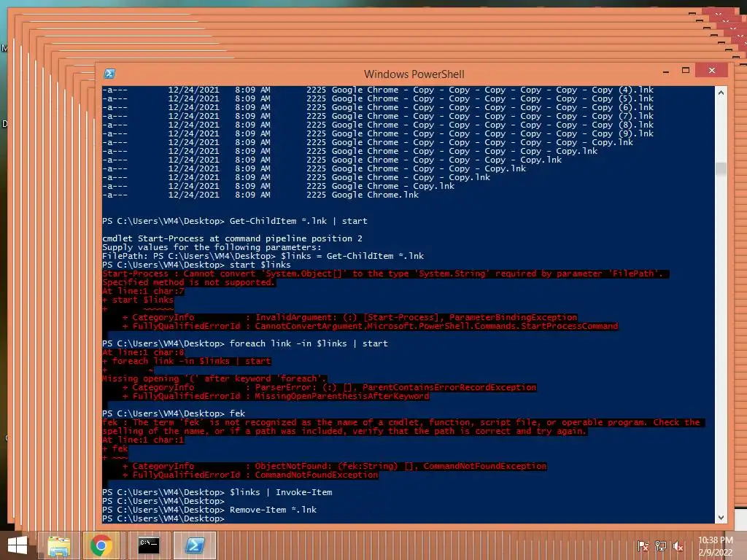Open the network status tray icon

coord(661,546)
